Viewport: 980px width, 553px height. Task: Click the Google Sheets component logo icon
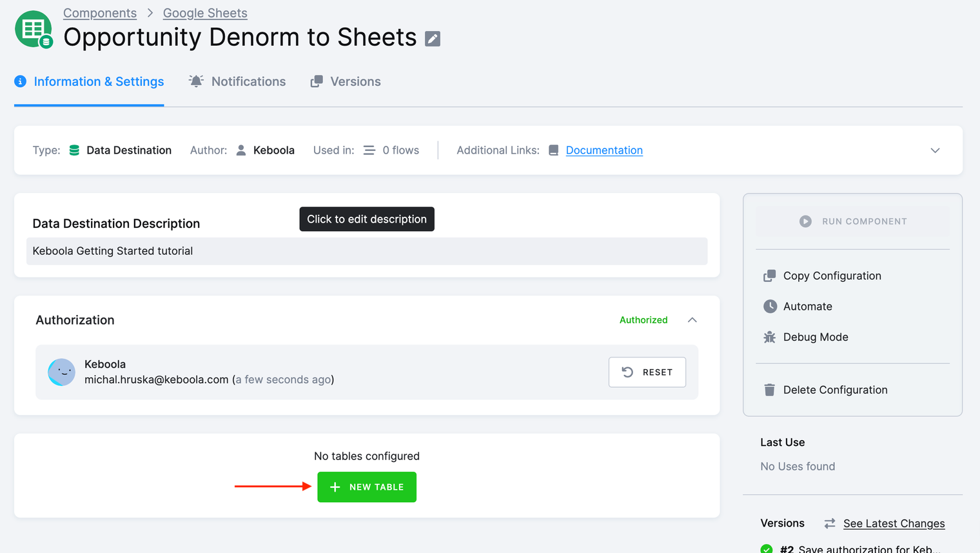(x=34, y=29)
